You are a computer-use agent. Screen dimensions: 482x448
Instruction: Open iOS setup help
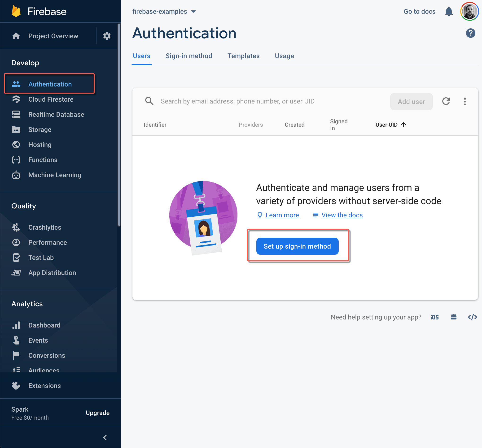point(434,317)
